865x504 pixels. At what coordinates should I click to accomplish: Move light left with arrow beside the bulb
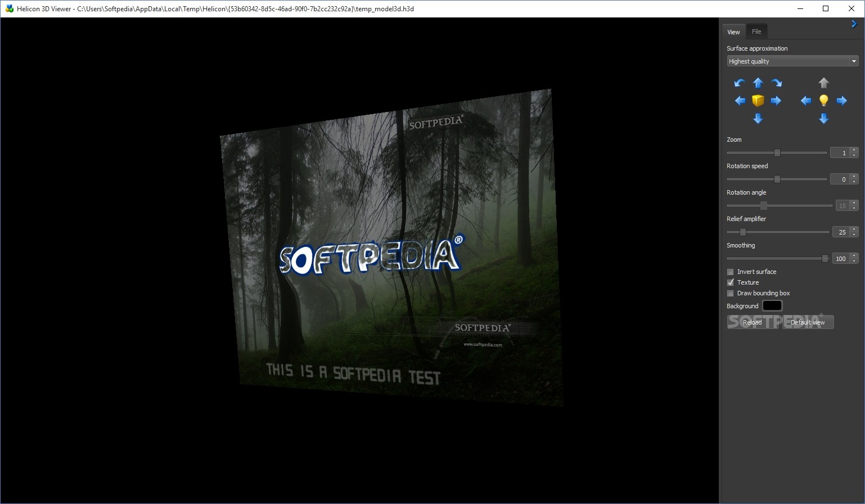coord(806,101)
